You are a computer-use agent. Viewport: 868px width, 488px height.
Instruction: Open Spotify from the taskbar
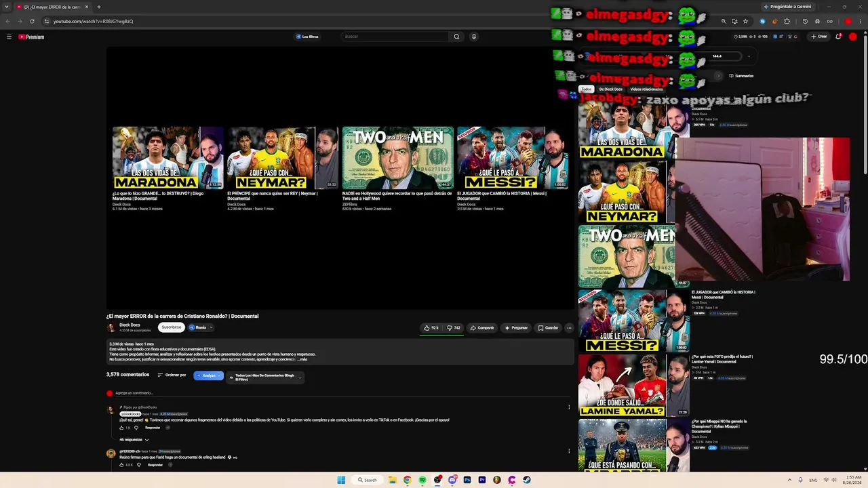422,480
